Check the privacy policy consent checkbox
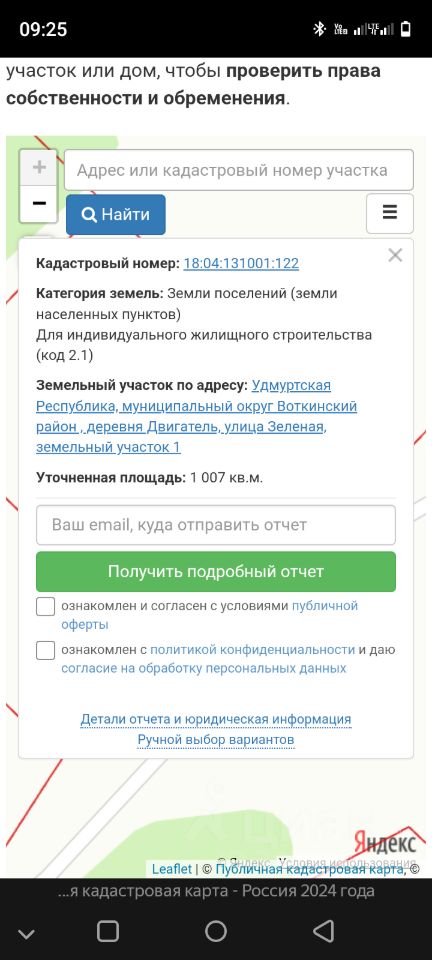 [x=45, y=650]
